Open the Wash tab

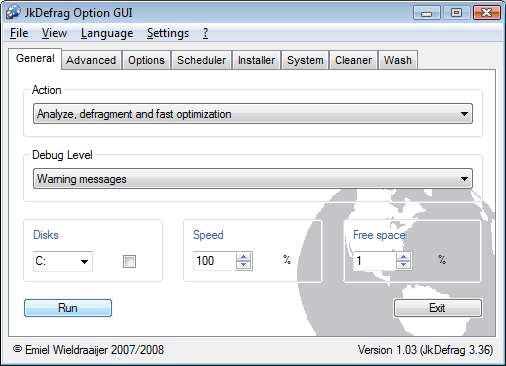click(398, 60)
